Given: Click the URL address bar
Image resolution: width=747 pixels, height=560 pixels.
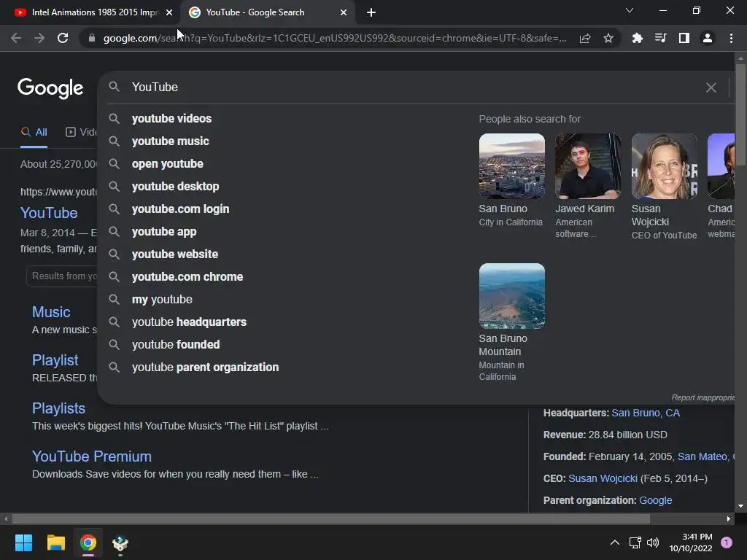Looking at the screenshot, I should coord(334,38).
